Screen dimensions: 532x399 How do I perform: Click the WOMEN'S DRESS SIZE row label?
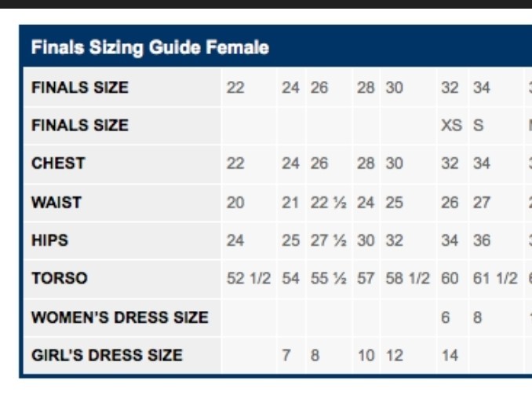click(120, 317)
